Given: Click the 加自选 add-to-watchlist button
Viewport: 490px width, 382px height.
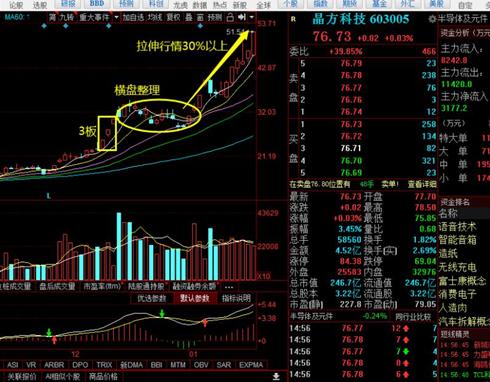Looking at the screenshot, I should point(133,17).
